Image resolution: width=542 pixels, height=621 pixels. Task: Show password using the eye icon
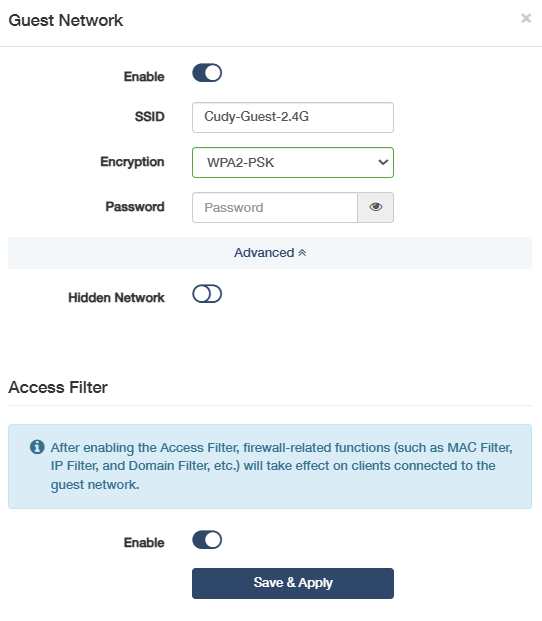click(375, 208)
